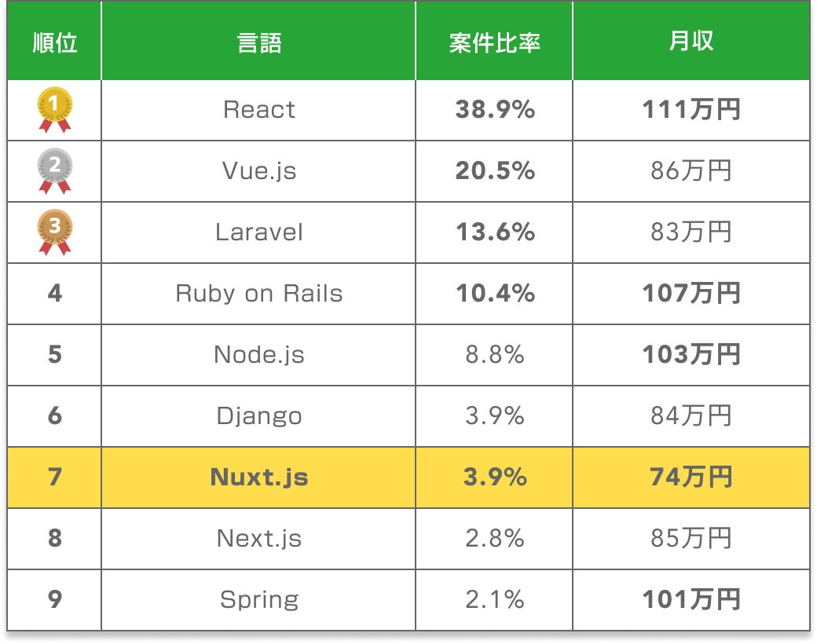Screen dimensions: 817x644
Task: Click the rank number 9 cell
Action: (x=55, y=600)
